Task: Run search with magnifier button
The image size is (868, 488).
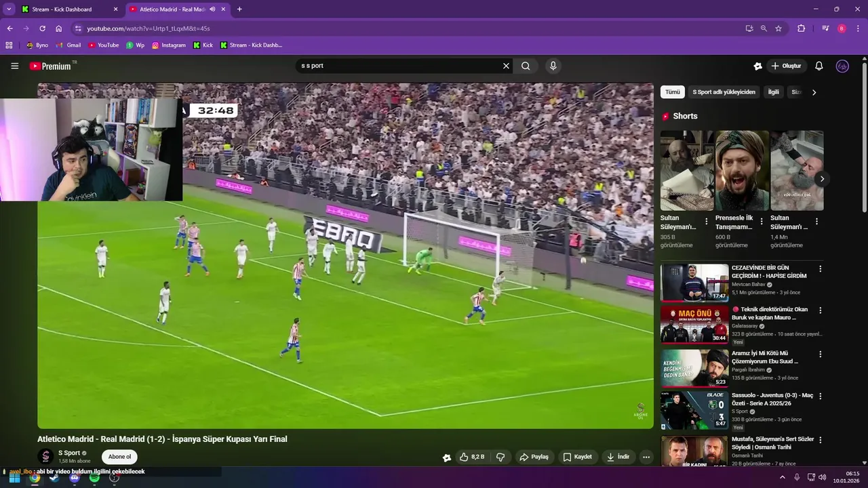Action: [x=526, y=66]
